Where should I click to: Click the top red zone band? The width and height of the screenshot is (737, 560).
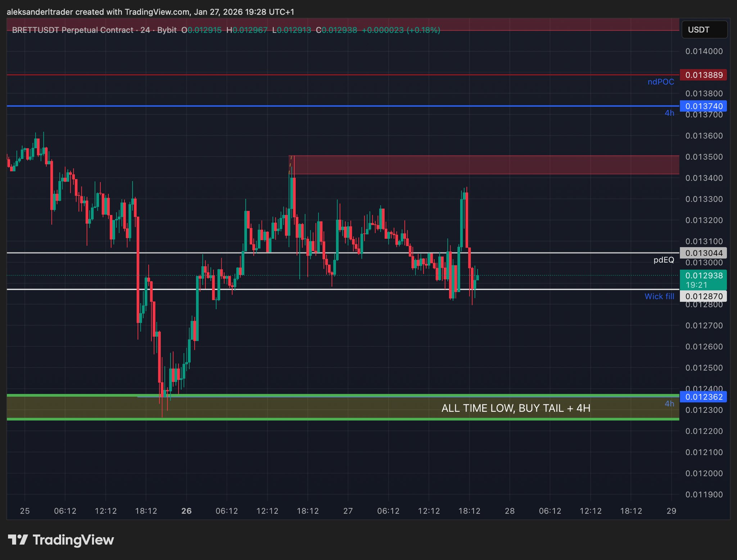[540, 23]
